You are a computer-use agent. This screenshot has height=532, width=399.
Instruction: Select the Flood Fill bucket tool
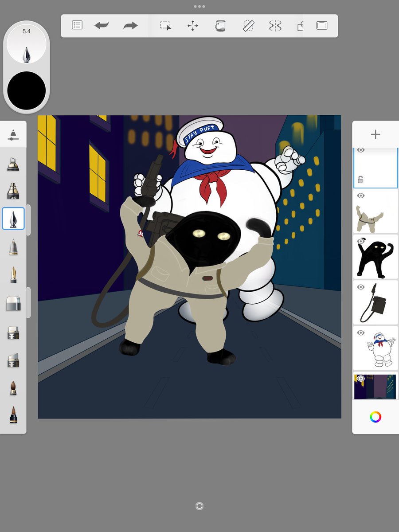220,26
